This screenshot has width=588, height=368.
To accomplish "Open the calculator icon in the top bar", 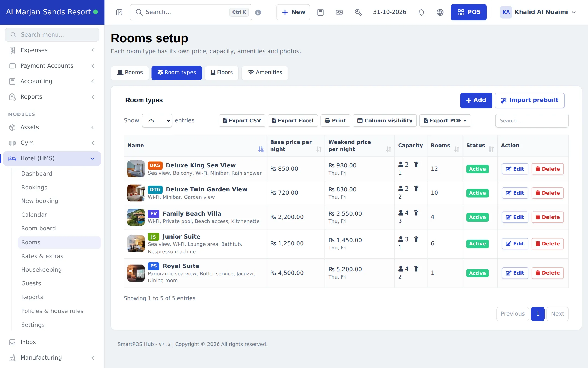I will coord(320,12).
